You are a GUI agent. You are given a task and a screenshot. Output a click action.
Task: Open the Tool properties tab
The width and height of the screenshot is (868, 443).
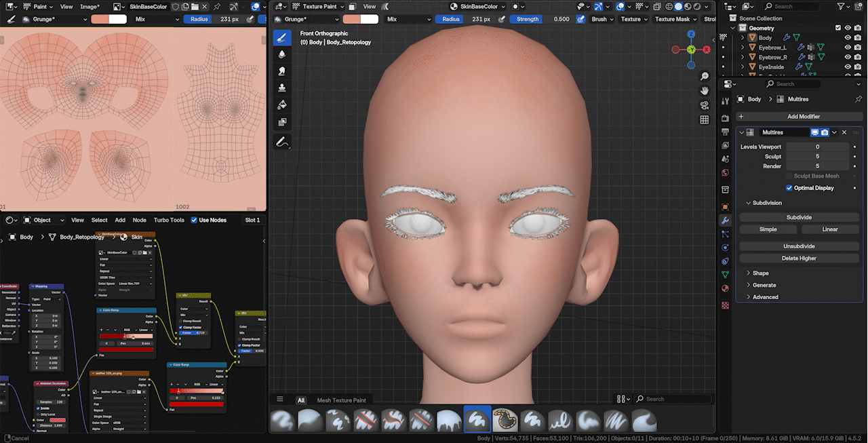[725, 100]
